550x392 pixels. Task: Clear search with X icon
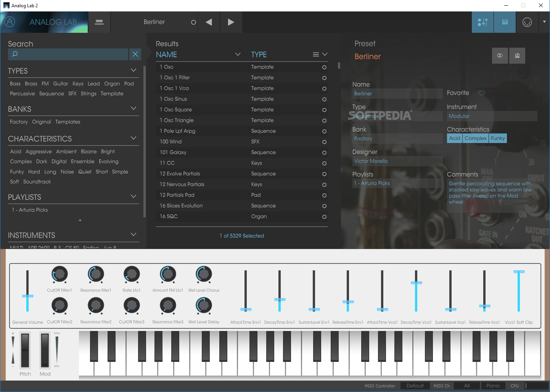[x=135, y=54]
